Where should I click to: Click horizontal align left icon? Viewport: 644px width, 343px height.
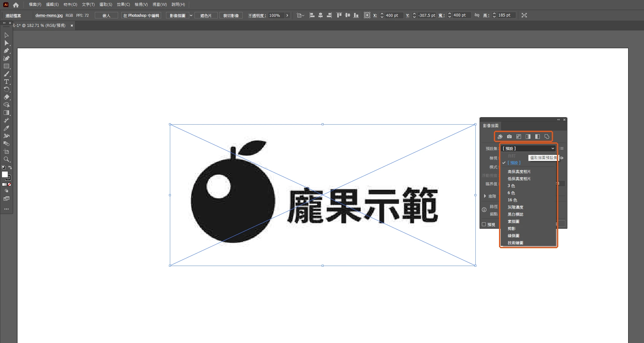point(312,15)
